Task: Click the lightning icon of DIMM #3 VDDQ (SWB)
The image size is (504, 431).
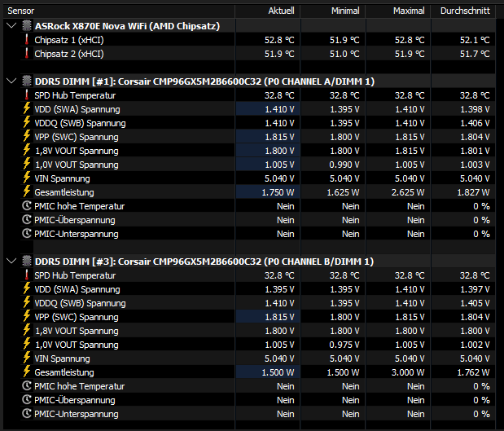Action: [x=27, y=302]
